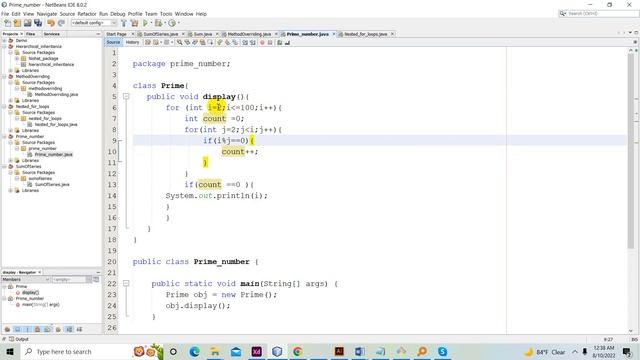Screen dimensions: 640x360
Task: Click the editor toolbar Comment icon
Action: click(280, 42)
